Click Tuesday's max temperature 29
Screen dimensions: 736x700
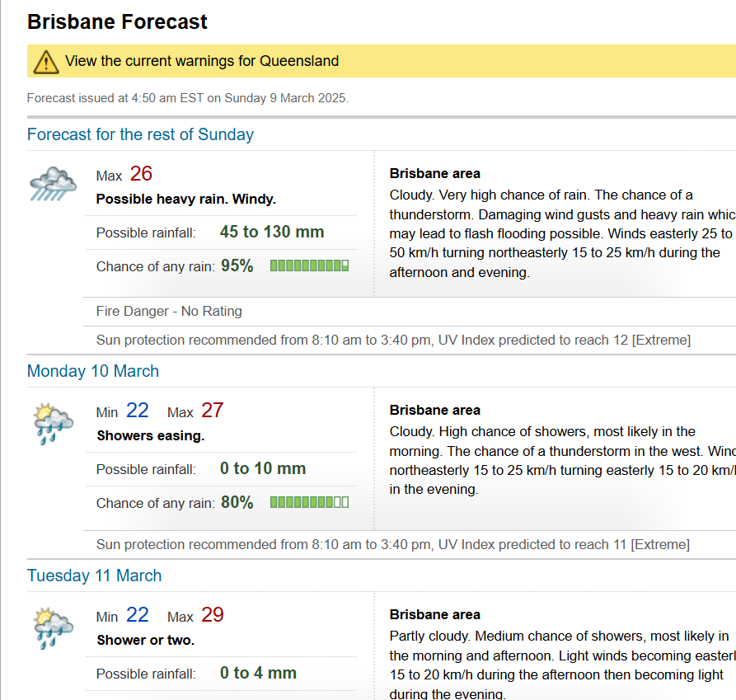(212, 615)
